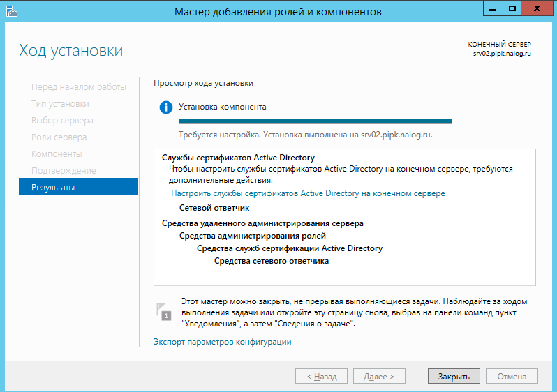This screenshot has width=557, height=392.
Task: Open Экспорт параметров конфигурации link
Action: coord(223,342)
